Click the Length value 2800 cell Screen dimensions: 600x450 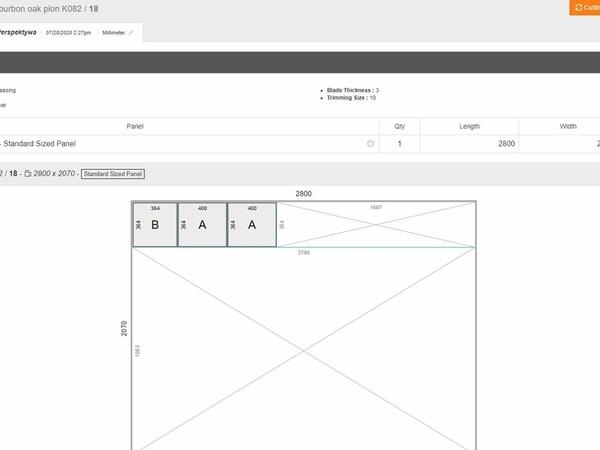click(470, 144)
